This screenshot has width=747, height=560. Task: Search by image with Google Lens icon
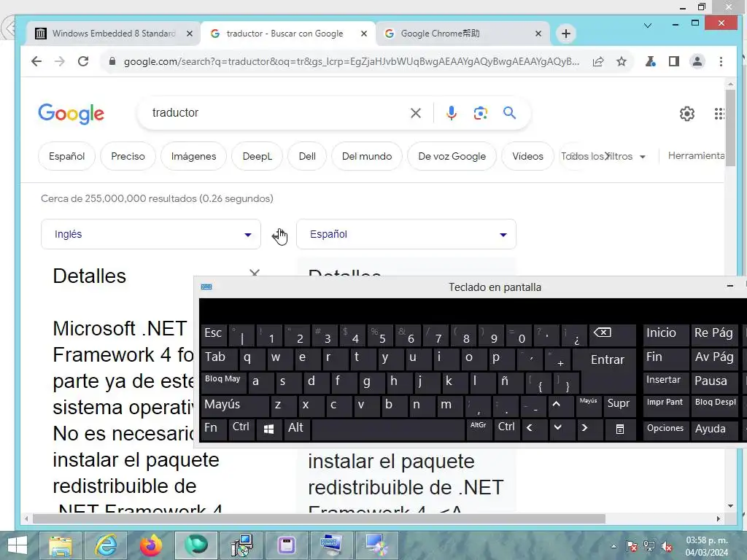point(480,113)
